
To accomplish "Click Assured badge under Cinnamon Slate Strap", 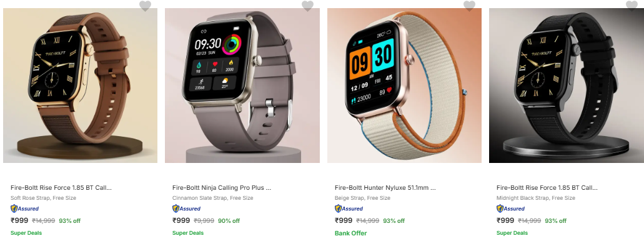I will pyautogui.click(x=187, y=209).
